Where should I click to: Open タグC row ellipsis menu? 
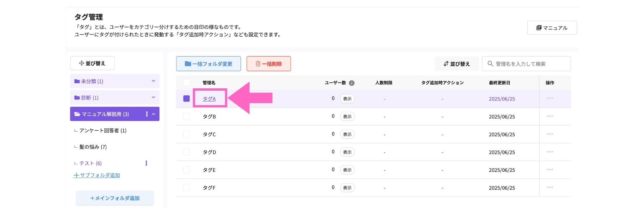pyautogui.click(x=550, y=134)
